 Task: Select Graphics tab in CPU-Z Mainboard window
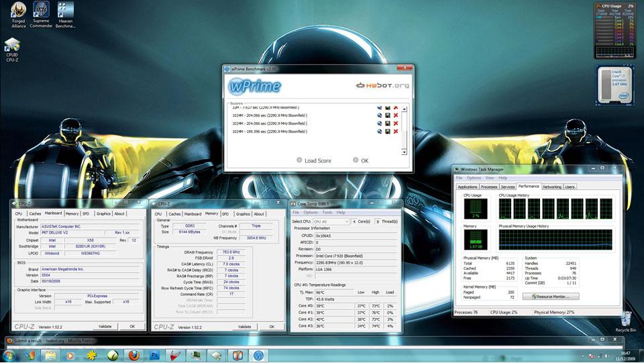103,213
